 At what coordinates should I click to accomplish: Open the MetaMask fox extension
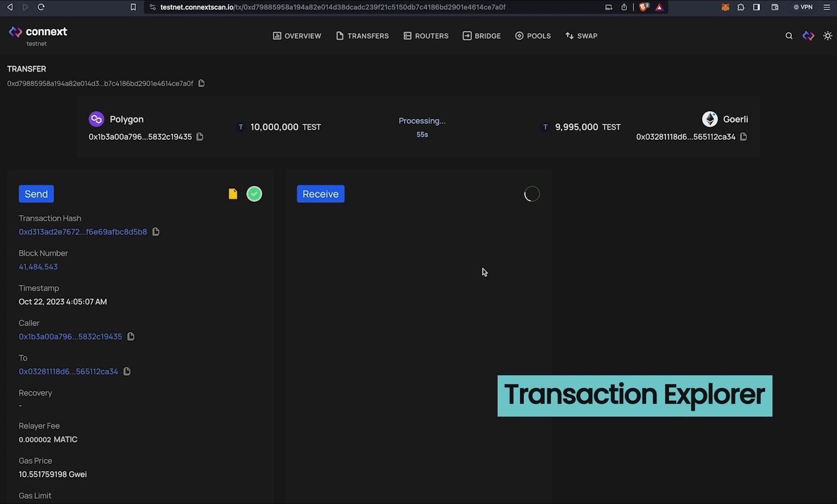click(725, 7)
